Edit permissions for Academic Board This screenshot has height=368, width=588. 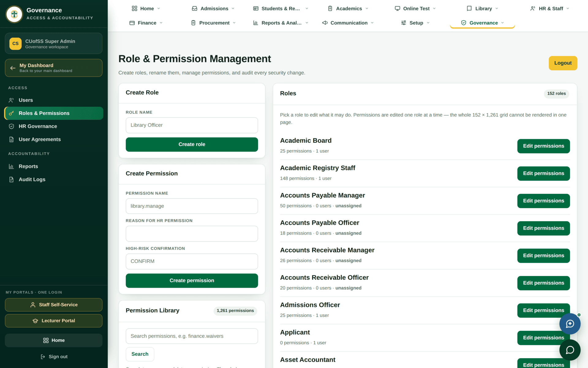coord(544,146)
